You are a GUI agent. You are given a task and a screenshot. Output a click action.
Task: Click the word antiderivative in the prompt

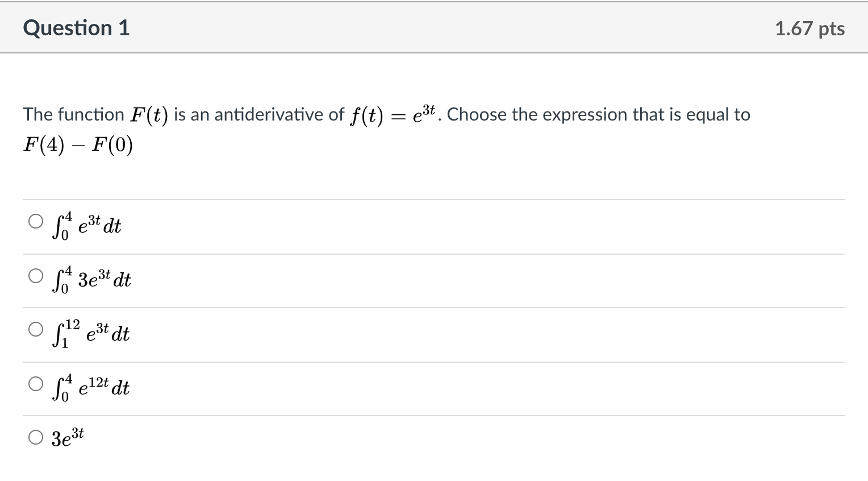pyautogui.click(x=269, y=114)
